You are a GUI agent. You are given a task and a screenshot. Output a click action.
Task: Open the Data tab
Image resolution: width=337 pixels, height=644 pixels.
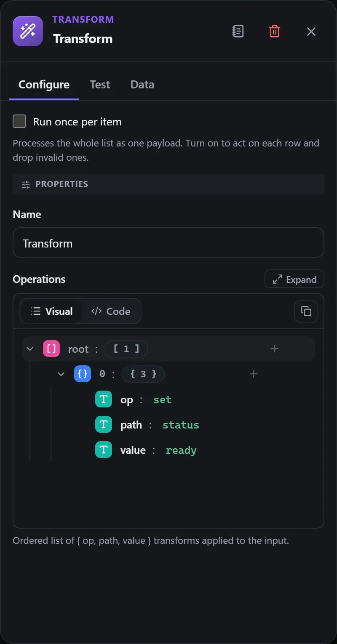click(x=142, y=85)
